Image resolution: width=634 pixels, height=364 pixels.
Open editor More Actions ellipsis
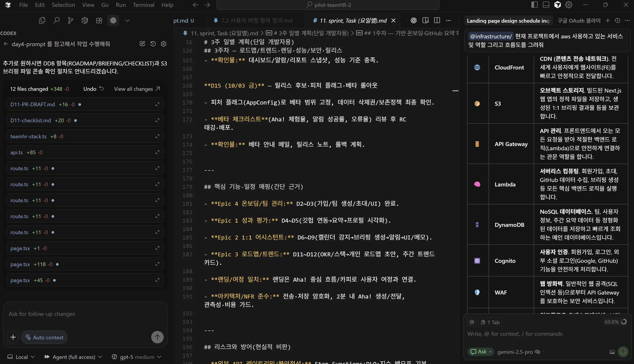click(448, 20)
